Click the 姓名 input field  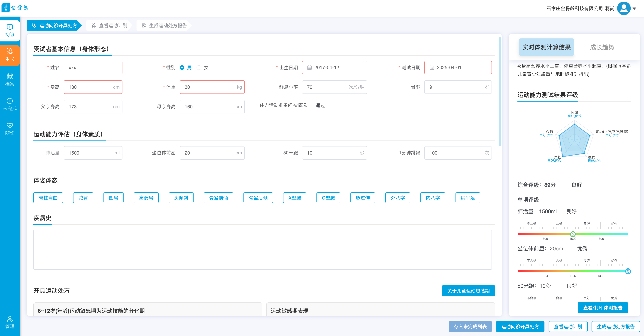tap(93, 68)
